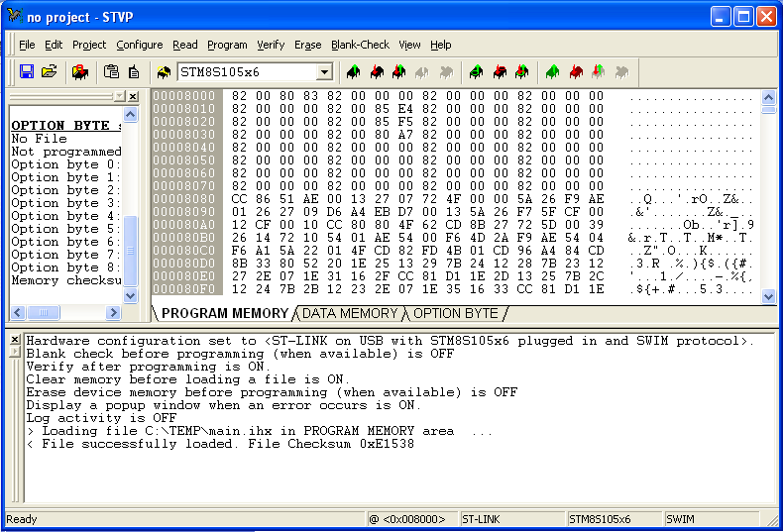The width and height of the screenshot is (783, 532).
Task: Verify active sectors with red-green sector chip icon
Action: click(x=521, y=72)
